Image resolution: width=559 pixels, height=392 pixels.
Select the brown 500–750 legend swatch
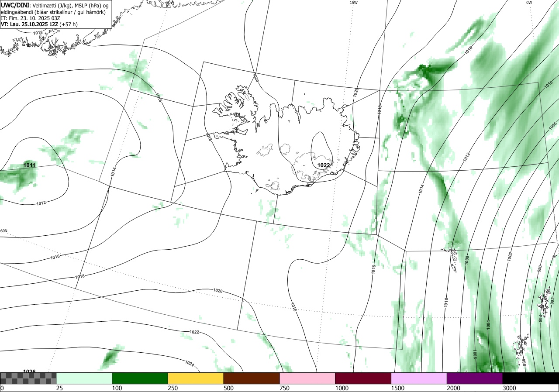251,378
